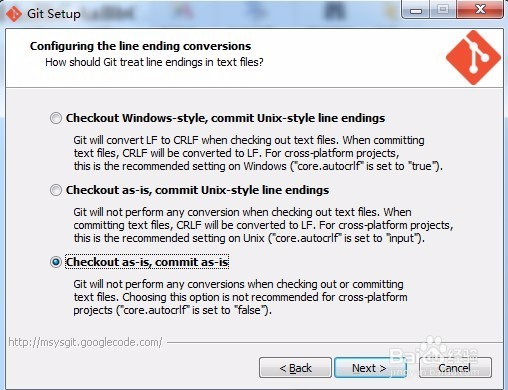Screen dimensions: 508x390
Task: Select Checkout Windows-style, commit Unix-style radio button
Action: [x=56, y=118]
